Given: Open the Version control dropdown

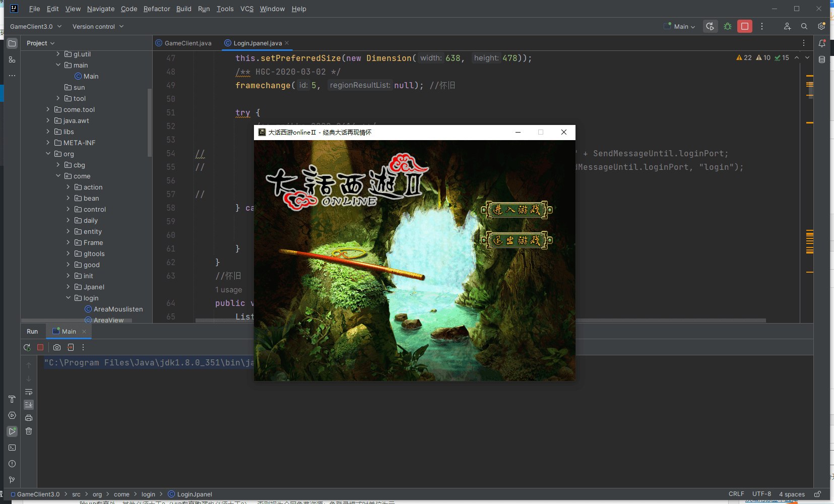Looking at the screenshot, I should (98, 26).
